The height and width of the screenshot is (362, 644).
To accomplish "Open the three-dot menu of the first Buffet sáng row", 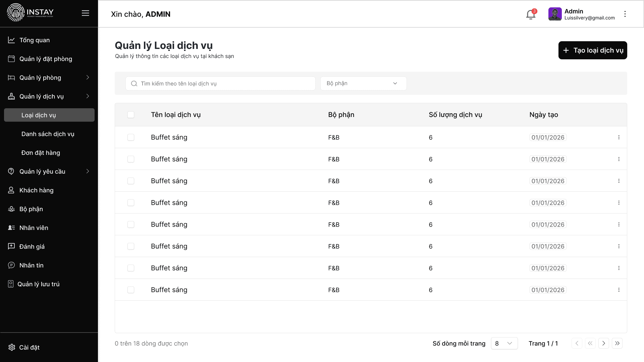I will click(619, 137).
